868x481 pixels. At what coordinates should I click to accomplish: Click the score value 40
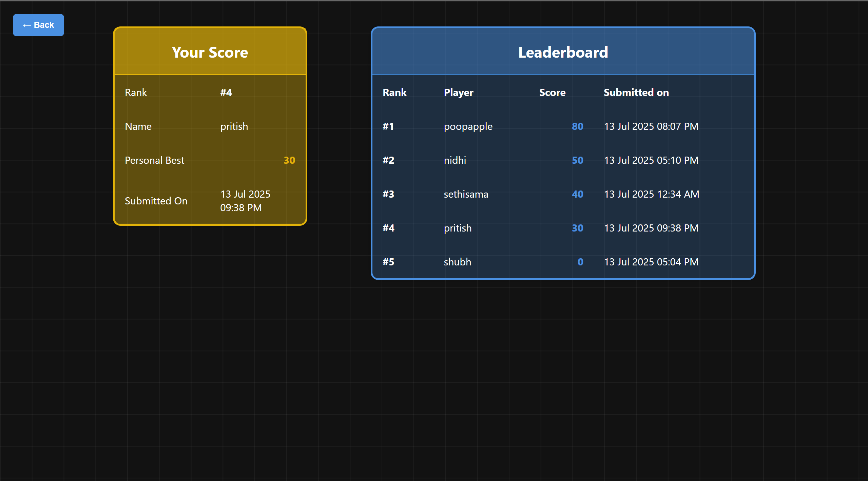coord(577,194)
